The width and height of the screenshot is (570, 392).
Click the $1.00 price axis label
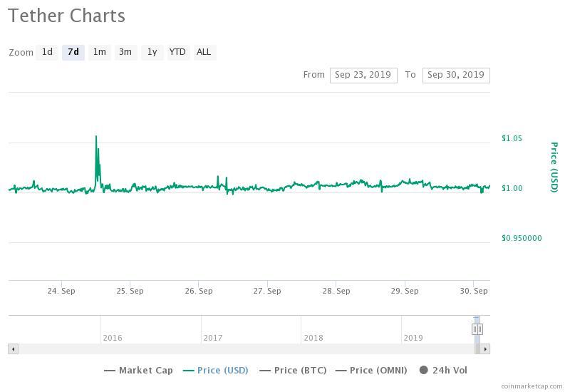coord(512,188)
